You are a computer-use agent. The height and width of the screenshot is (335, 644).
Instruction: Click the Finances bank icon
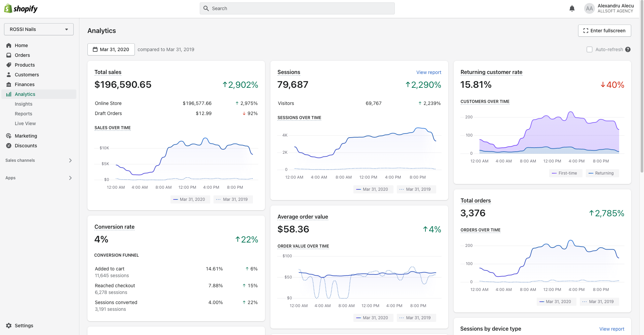(9, 84)
